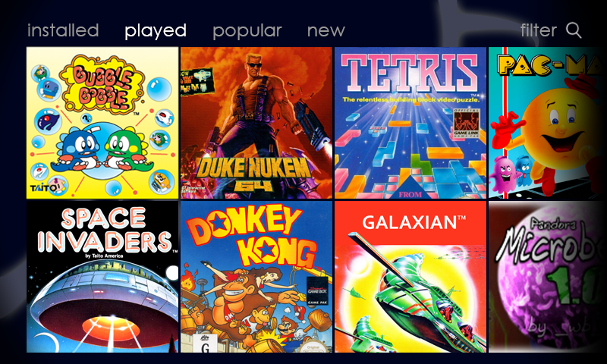Switch to the installed tab

coord(63,30)
